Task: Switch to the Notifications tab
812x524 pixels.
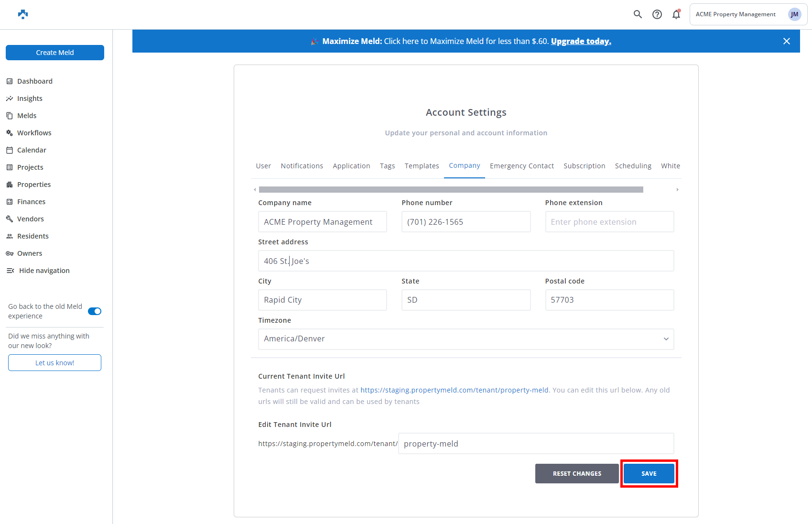Action: (x=302, y=166)
